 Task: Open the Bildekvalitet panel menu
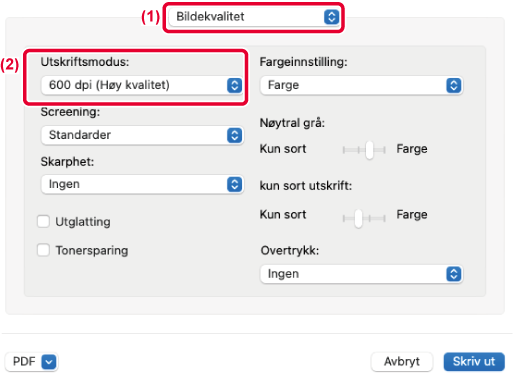point(254,17)
